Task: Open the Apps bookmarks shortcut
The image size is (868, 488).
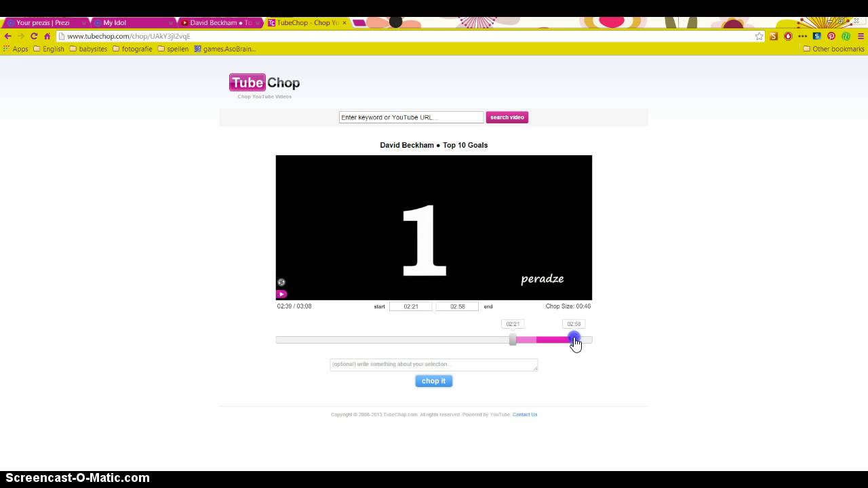Action: (16, 49)
